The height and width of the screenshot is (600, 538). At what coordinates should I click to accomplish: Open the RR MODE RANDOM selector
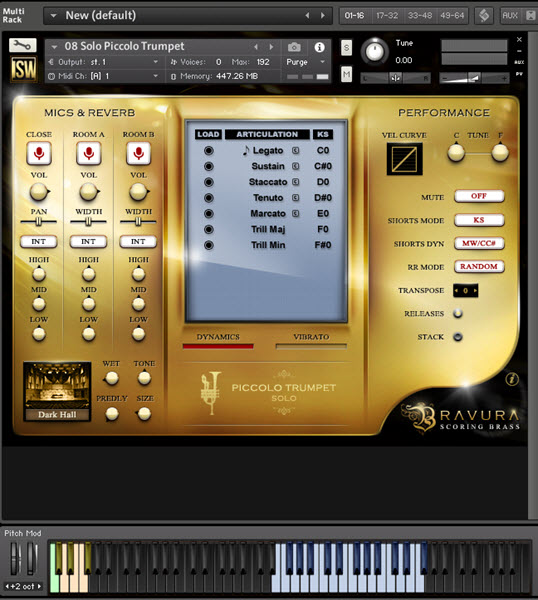(x=479, y=266)
